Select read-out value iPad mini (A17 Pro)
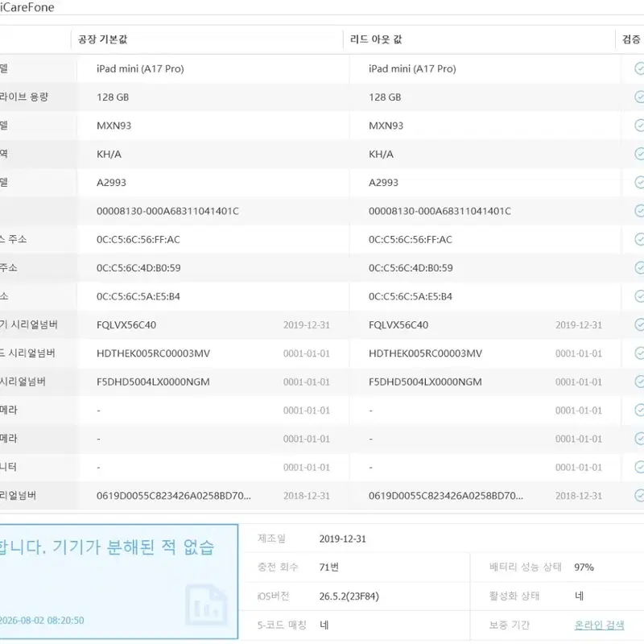The height and width of the screenshot is (644, 644). 412,68
